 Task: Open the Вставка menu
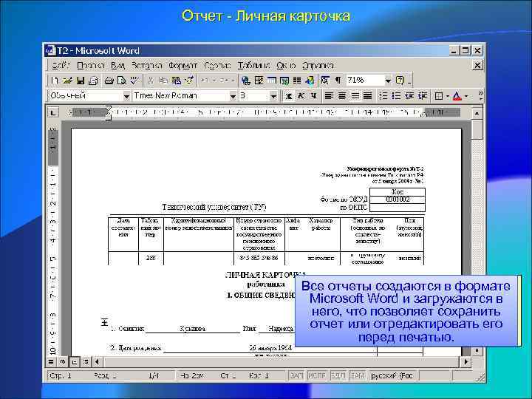click(x=146, y=65)
